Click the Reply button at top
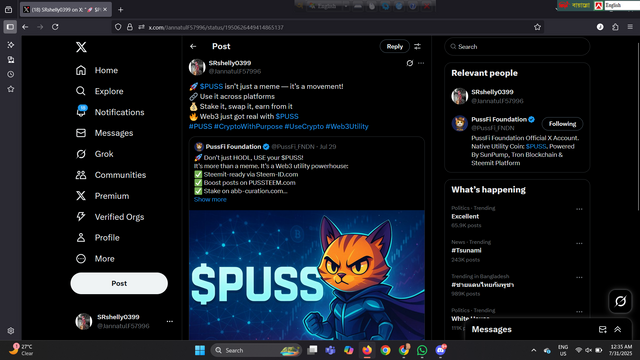The image size is (640, 360). click(x=394, y=47)
